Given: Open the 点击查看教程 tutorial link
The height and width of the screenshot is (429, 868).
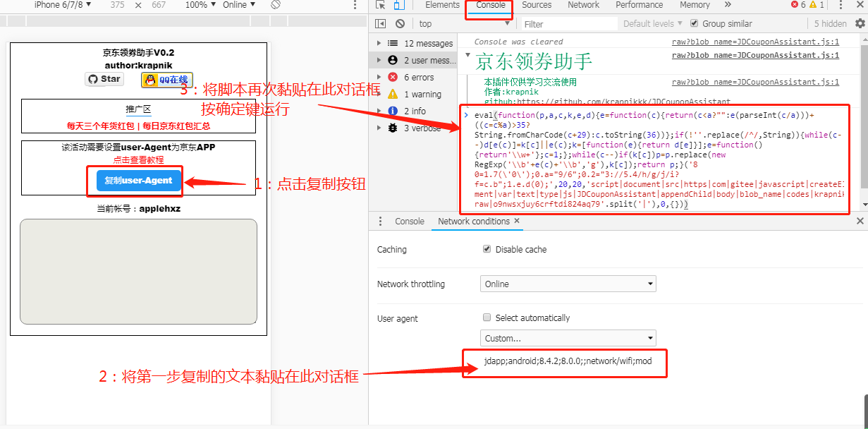Looking at the screenshot, I should click(138, 160).
